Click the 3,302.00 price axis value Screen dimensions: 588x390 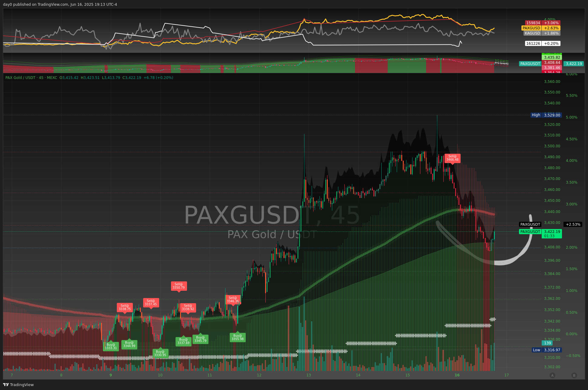[x=552, y=367]
